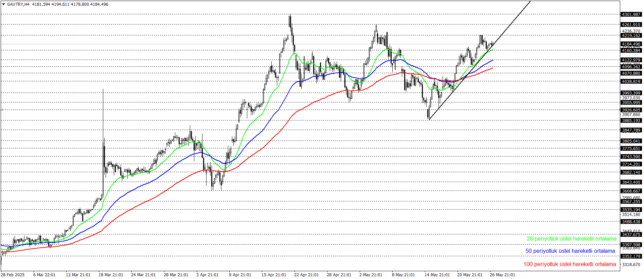Screen dimensions: 644x279
Task: Click the 28 Feb 2025 date label
Action: point(13,275)
